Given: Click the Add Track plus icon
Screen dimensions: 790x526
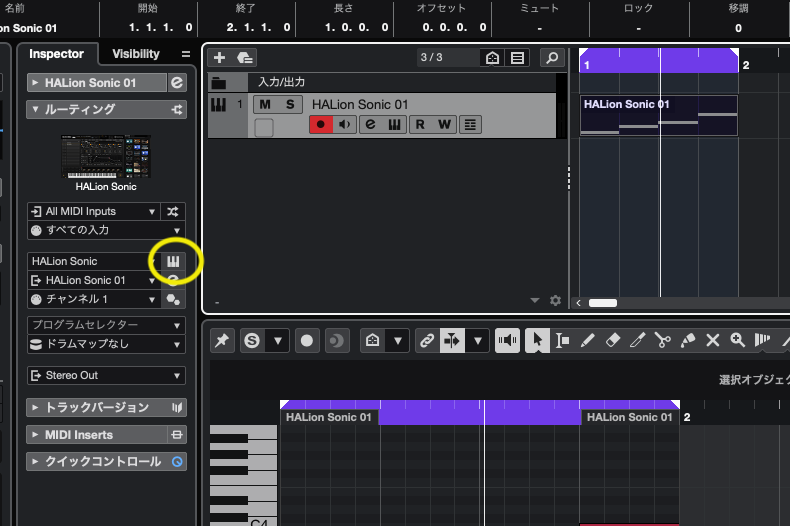Looking at the screenshot, I should click(x=219, y=57).
